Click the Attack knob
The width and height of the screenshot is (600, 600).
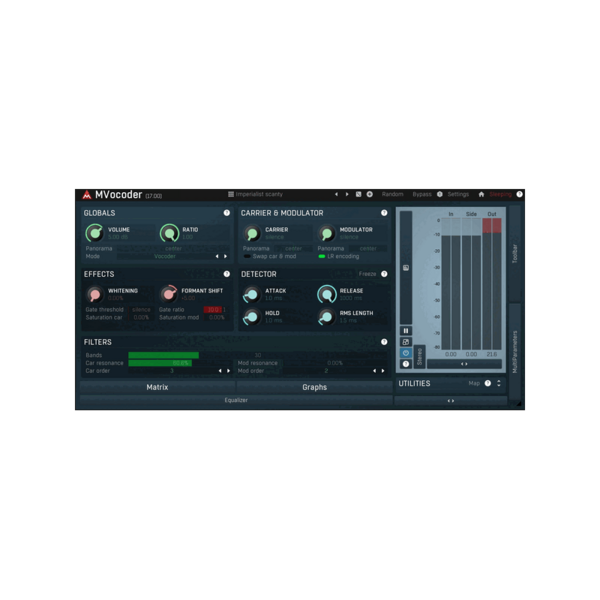click(x=252, y=294)
